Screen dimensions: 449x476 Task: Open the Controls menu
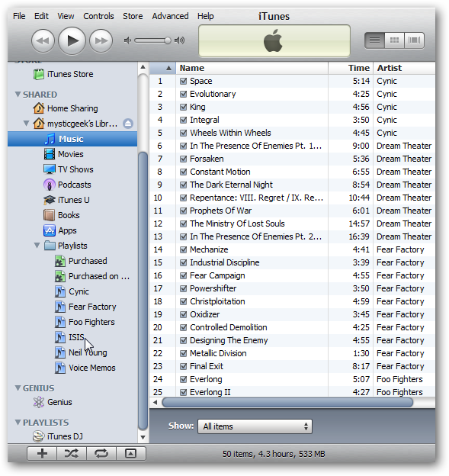click(x=98, y=16)
